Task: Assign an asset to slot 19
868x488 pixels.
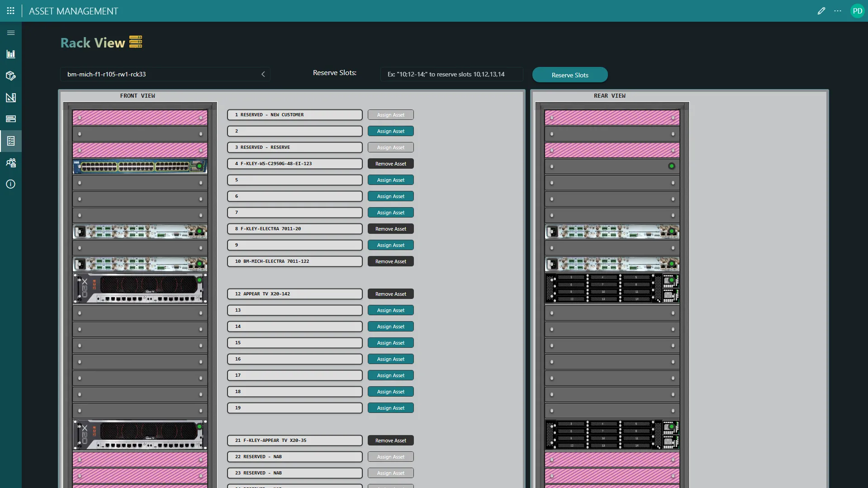Action: pyautogui.click(x=391, y=408)
